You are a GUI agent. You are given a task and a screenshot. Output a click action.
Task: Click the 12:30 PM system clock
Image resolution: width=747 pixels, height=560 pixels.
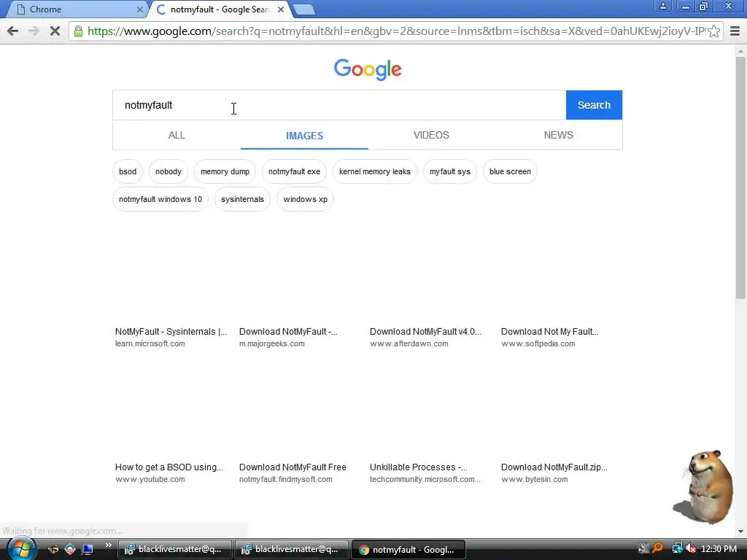coord(719,549)
